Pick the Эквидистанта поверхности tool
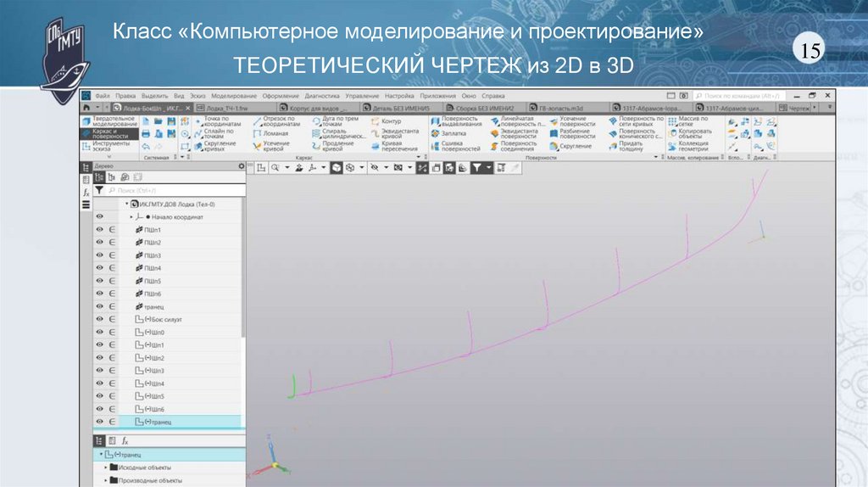Screen dimensions: 868x487 515,133
